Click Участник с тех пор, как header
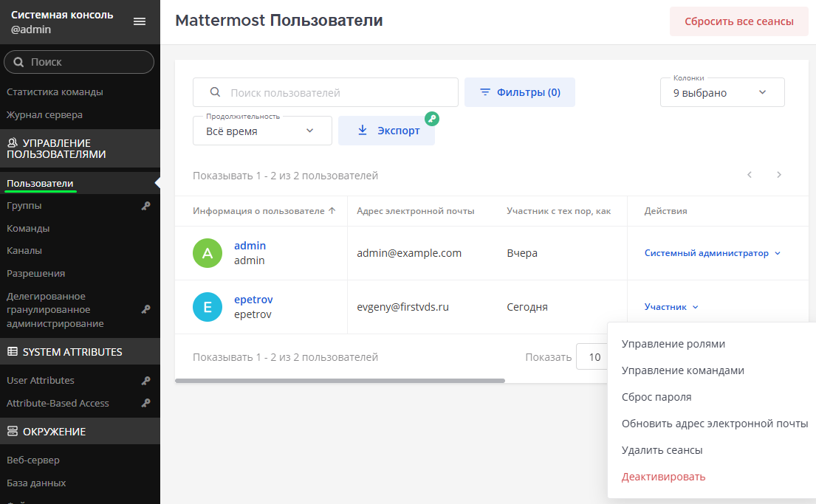This screenshot has height=504, width=816. pyautogui.click(x=558, y=210)
